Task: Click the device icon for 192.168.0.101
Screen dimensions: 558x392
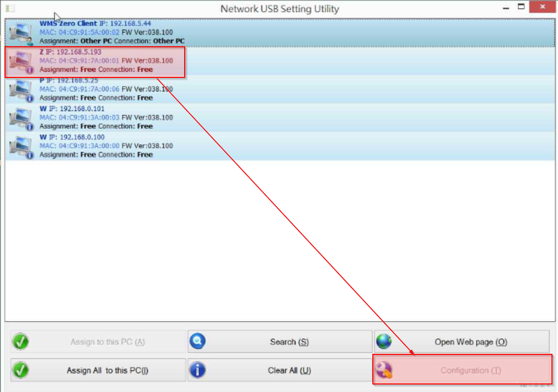Action: (x=21, y=118)
